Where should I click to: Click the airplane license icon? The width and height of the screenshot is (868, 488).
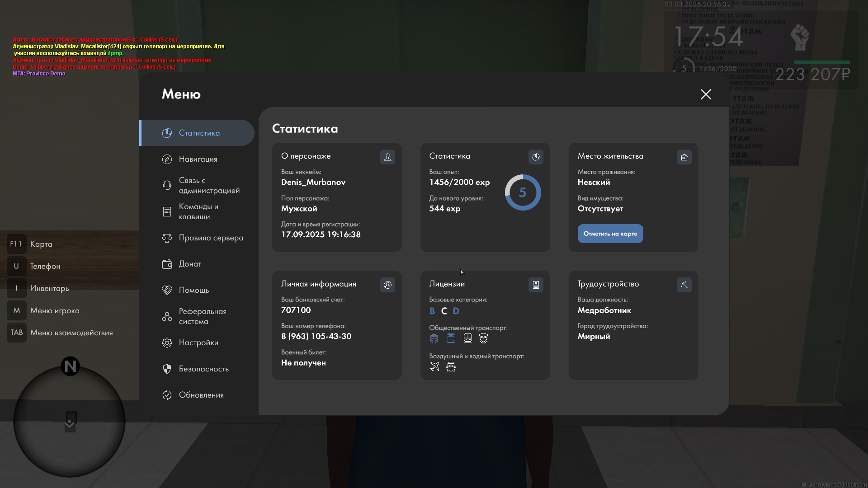click(x=434, y=367)
